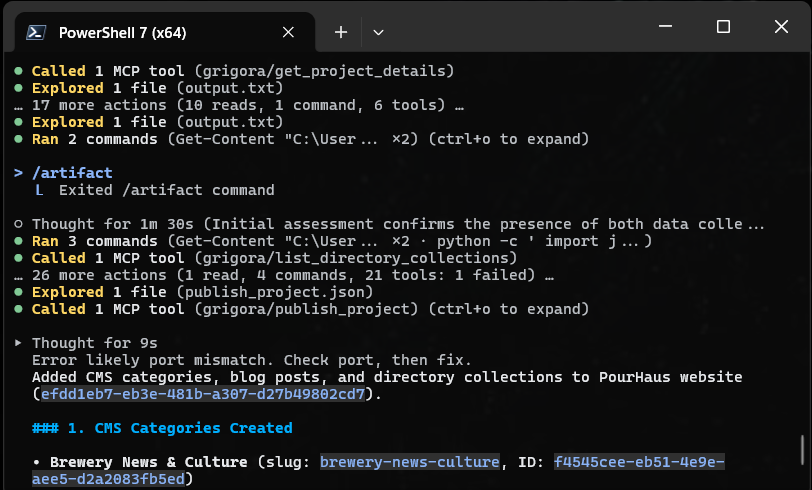
Task: Close the PowerShell 7 (x64) tab
Action: 288,33
